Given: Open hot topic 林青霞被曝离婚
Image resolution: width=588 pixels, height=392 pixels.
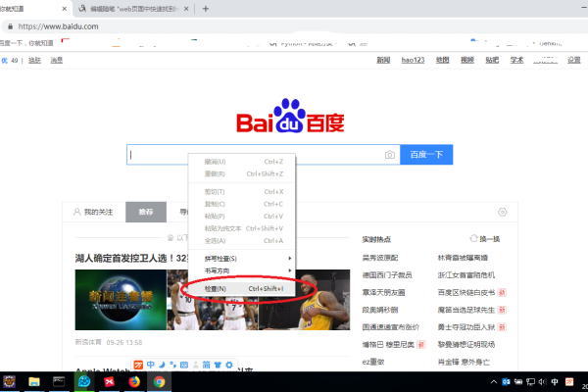Looking at the screenshot, I should pos(463,258).
